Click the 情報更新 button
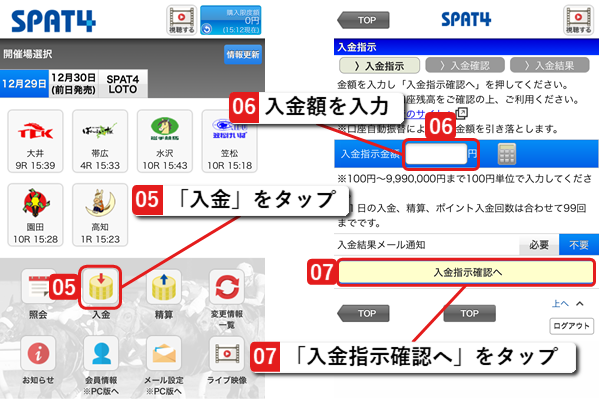The height and width of the screenshot is (399, 599). coord(243,55)
